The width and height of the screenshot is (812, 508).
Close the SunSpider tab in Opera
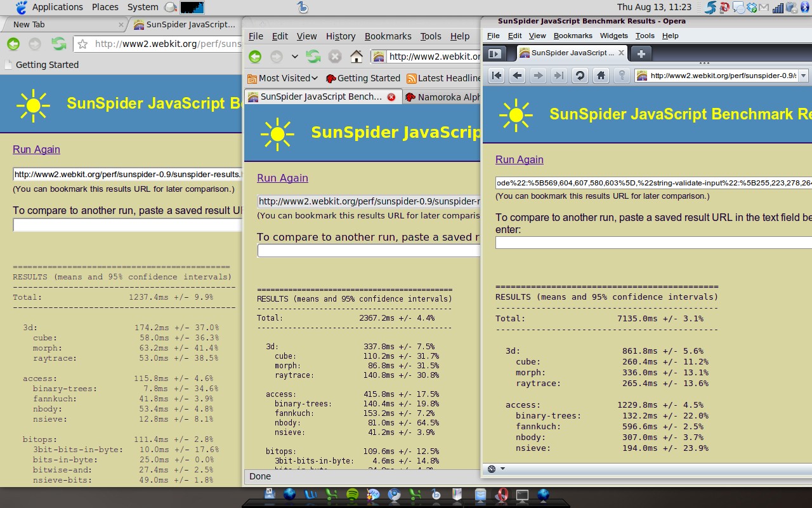pyautogui.click(x=622, y=53)
